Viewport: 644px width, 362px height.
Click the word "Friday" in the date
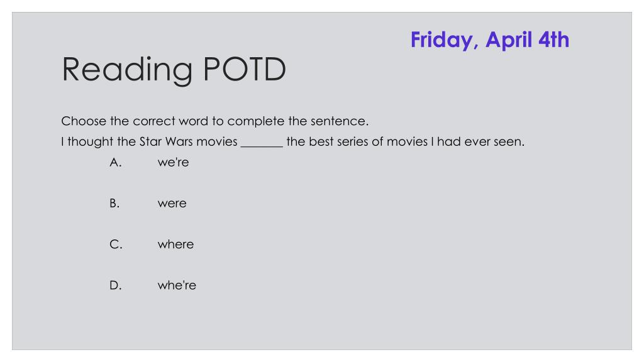coord(445,40)
